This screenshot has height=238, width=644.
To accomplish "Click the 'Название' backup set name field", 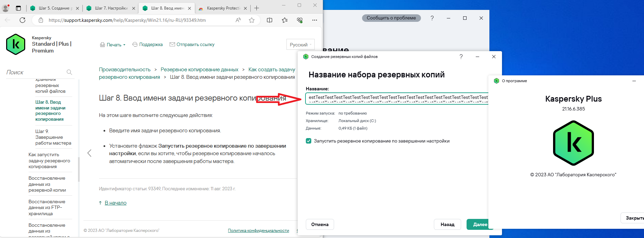I will pyautogui.click(x=397, y=98).
